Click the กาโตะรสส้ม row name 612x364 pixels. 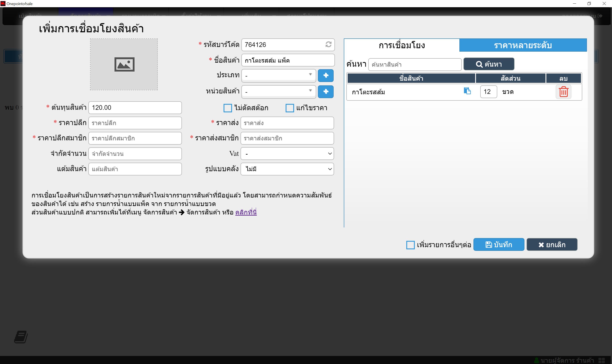[368, 92]
